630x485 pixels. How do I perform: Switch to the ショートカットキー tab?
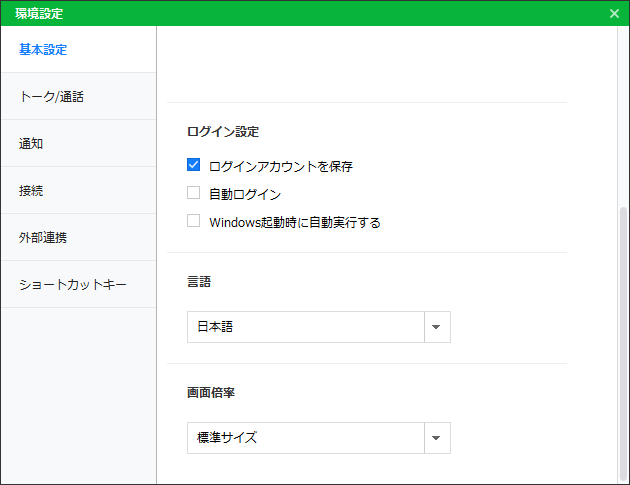pyautogui.click(x=78, y=285)
